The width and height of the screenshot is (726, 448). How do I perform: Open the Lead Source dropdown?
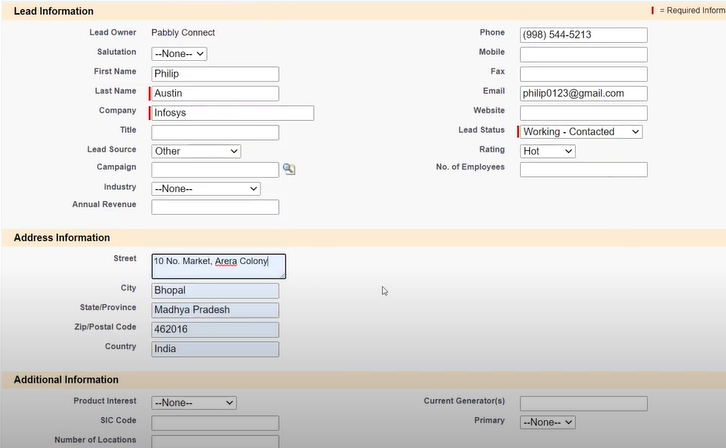tap(196, 151)
